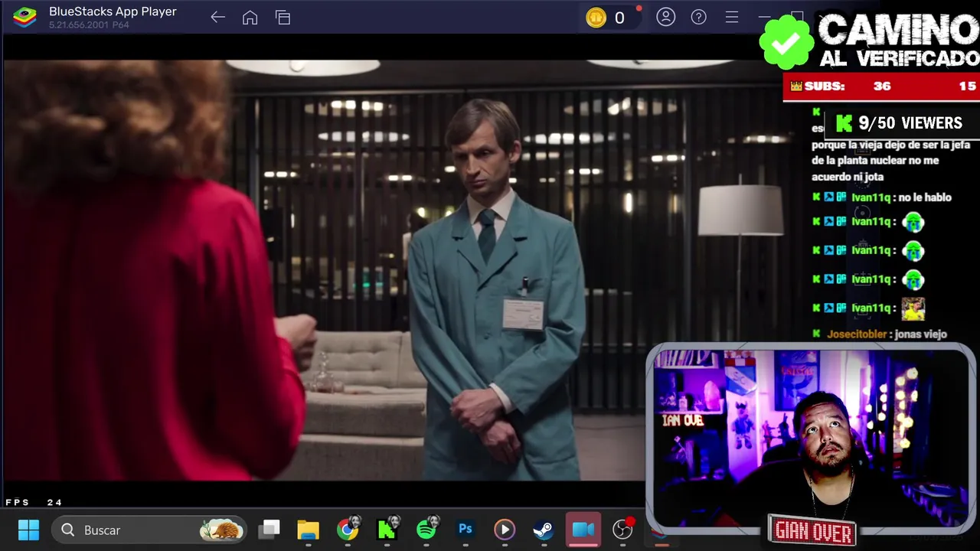Open the BlueStacks gold coin rewards
This screenshot has width=980, height=551.
(x=596, y=18)
